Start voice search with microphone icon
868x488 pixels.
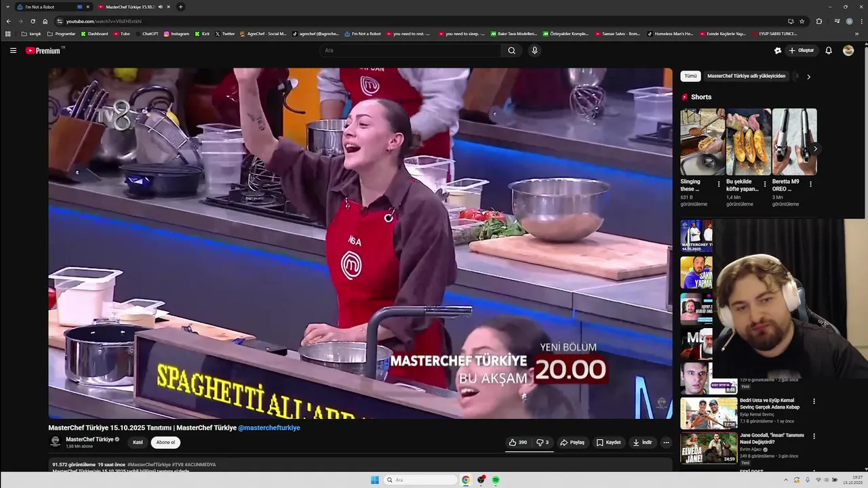(x=534, y=50)
